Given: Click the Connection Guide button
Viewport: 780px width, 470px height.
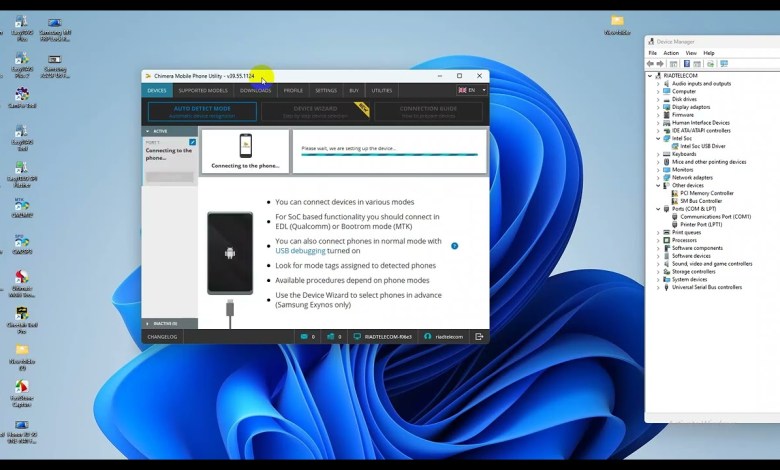Looking at the screenshot, I should click(428, 111).
